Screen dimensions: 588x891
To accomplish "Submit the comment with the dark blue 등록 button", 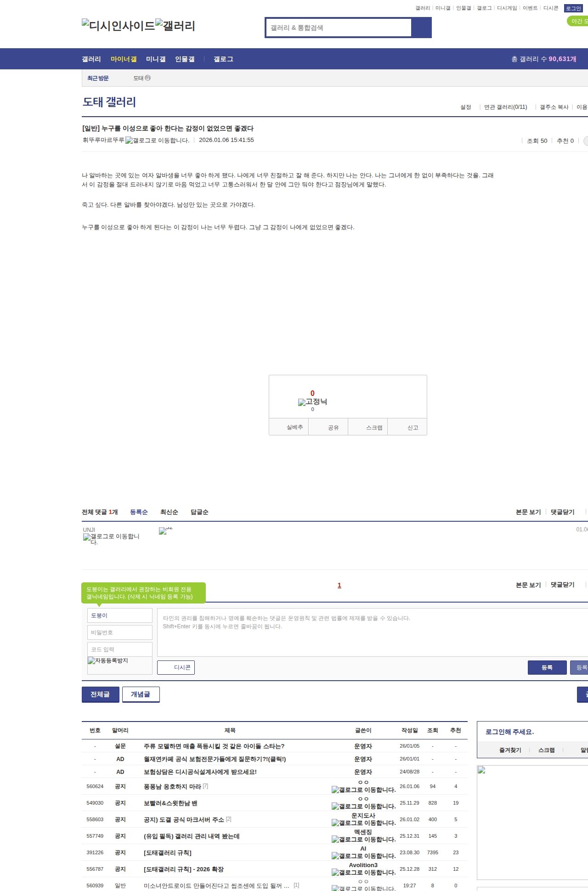I will (x=547, y=667).
